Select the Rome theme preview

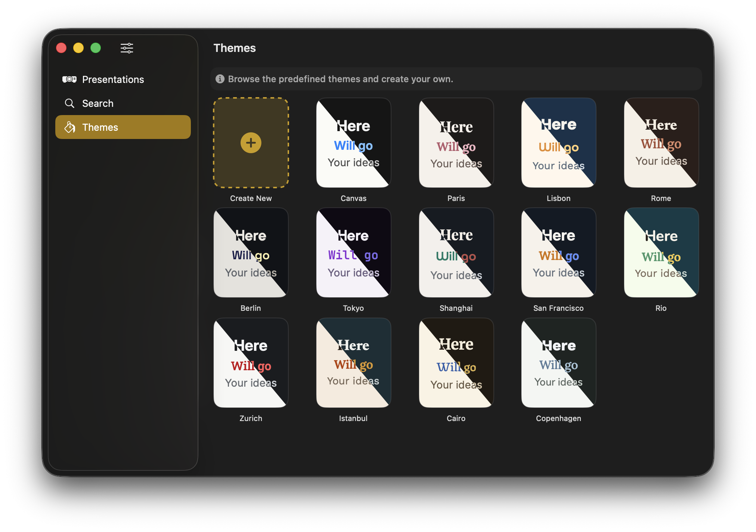tap(661, 143)
